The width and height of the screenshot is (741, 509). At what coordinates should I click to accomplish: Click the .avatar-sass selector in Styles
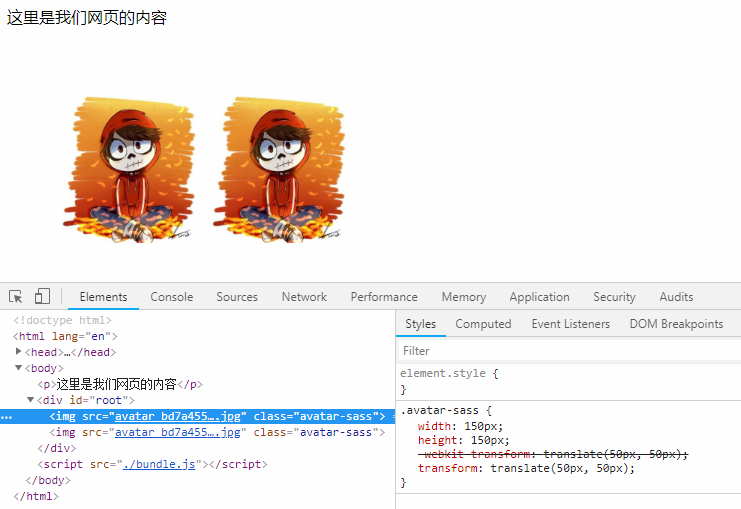point(439,410)
